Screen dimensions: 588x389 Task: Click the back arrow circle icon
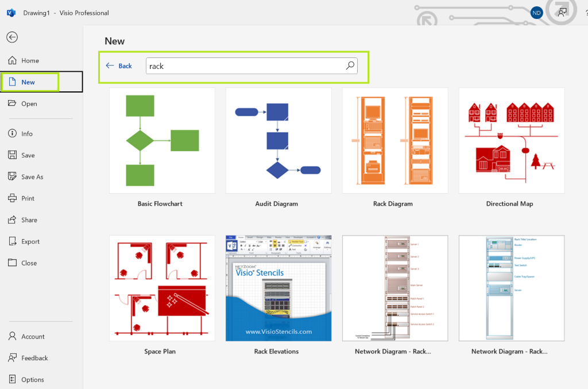(12, 37)
